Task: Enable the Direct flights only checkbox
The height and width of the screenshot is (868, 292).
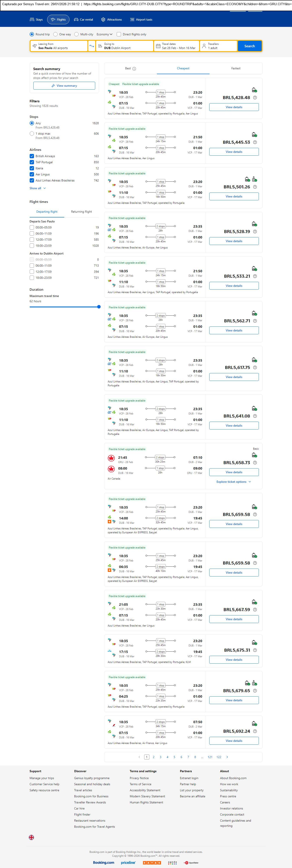Action: pyautogui.click(x=119, y=34)
